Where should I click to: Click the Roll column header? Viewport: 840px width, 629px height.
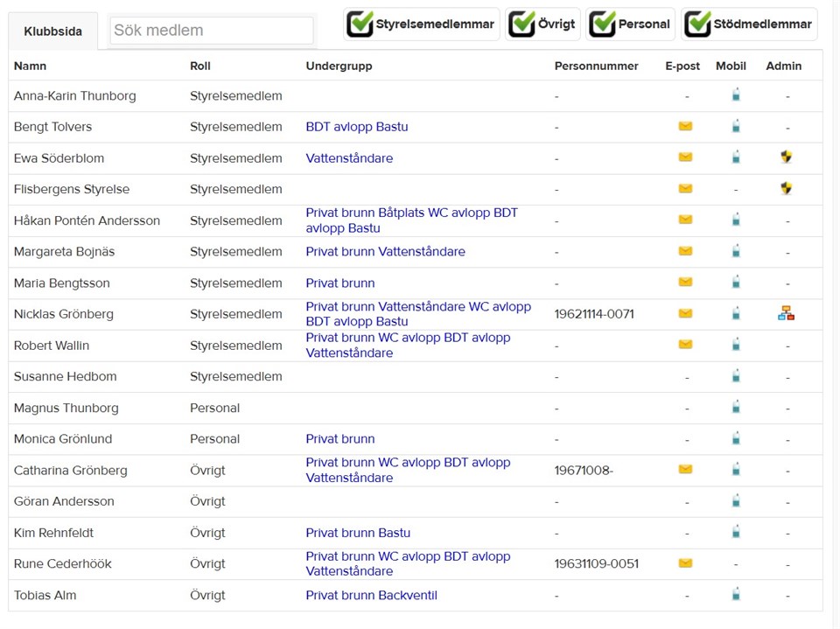tap(200, 66)
